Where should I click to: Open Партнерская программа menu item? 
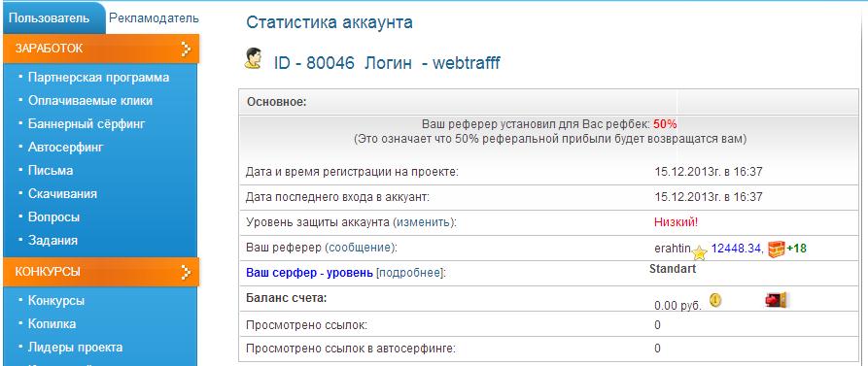(x=98, y=78)
